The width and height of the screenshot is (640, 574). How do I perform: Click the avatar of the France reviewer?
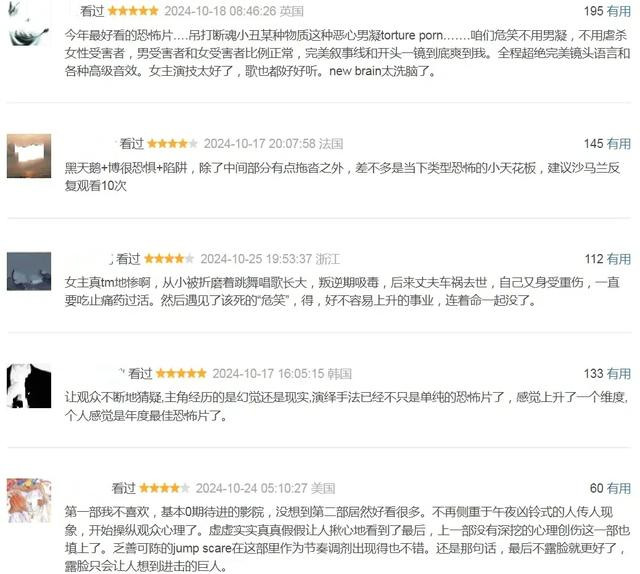29,156
